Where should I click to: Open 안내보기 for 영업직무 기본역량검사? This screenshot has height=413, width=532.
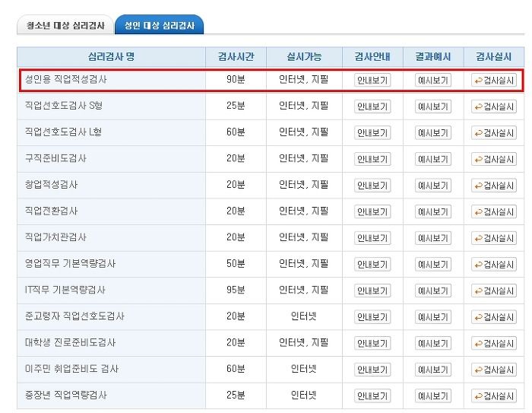pyautogui.click(x=372, y=264)
